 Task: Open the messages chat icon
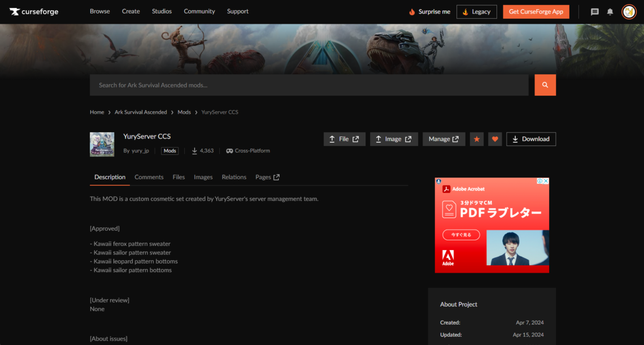pos(594,12)
